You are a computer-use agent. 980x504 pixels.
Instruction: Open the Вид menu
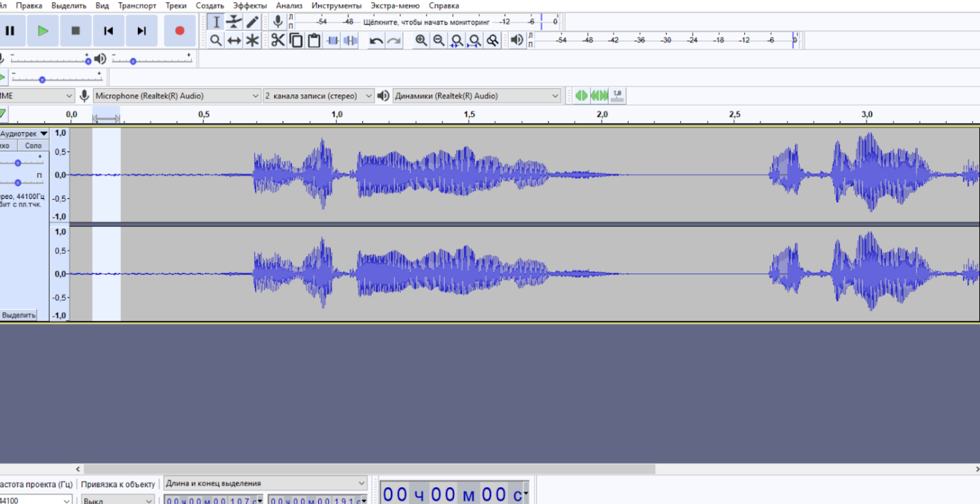pos(102,5)
